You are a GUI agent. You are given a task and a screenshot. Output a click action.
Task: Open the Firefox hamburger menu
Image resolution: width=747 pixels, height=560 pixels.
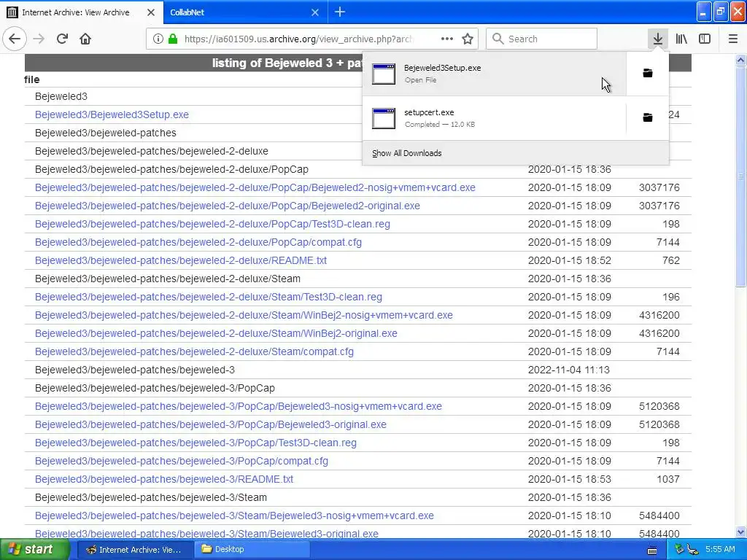pos(733,39)
